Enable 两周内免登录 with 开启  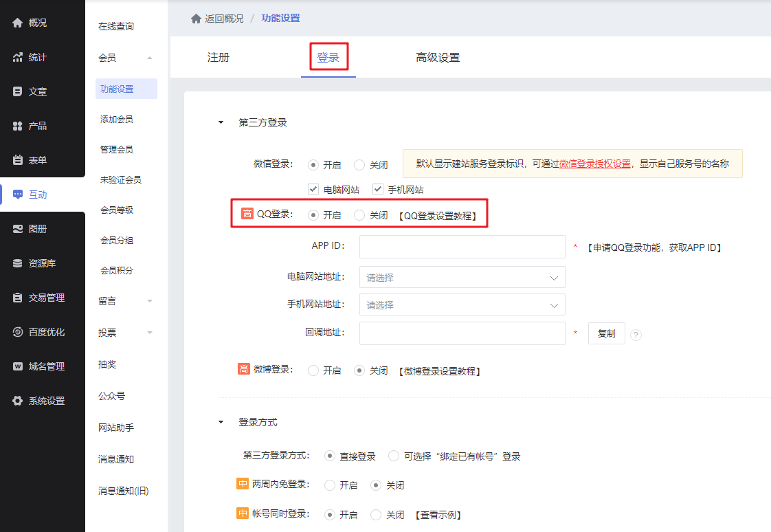330,485
